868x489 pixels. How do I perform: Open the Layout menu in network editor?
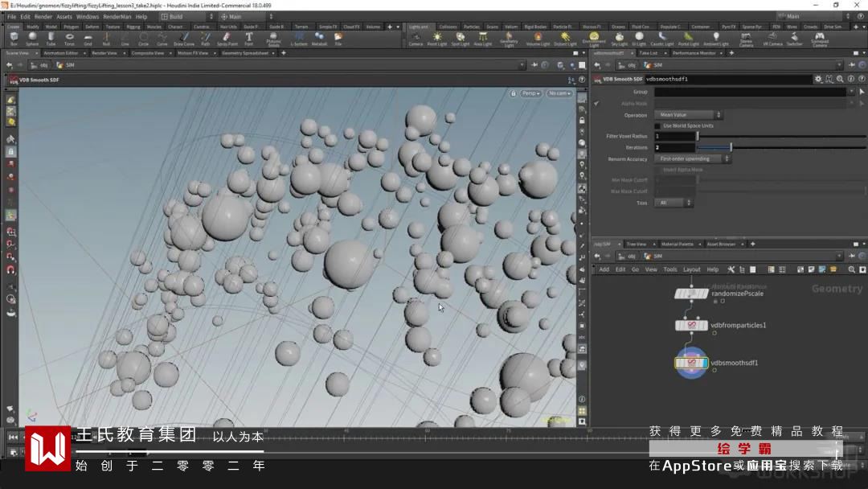[x=691, y=269]
